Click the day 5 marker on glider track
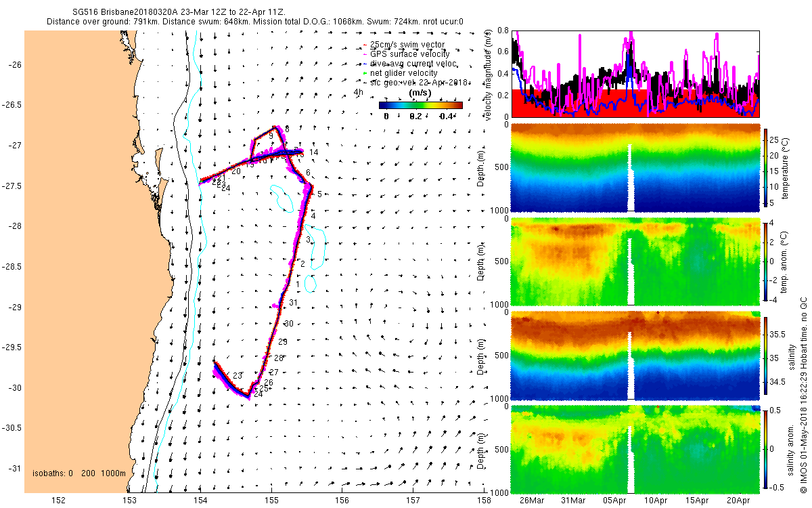The height and width of the screenshot is (508, 812). pyautogui.click(x=319, y=194)
